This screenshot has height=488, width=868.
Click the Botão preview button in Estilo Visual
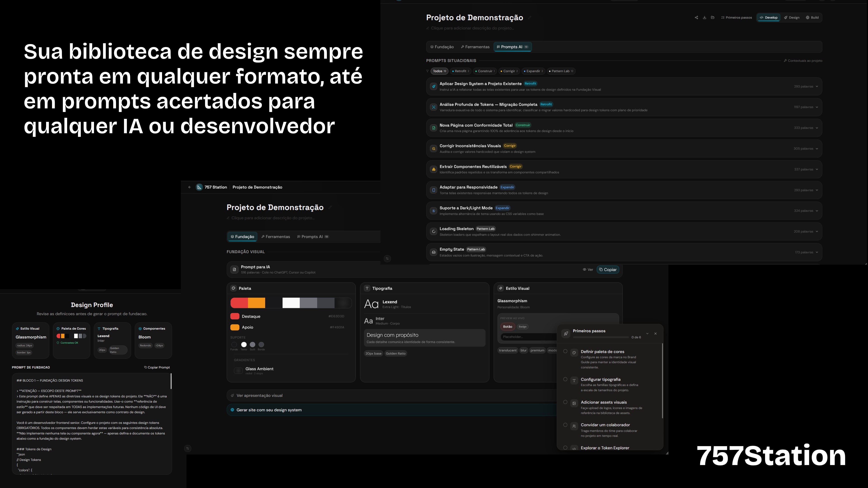(x=507, y=327)
